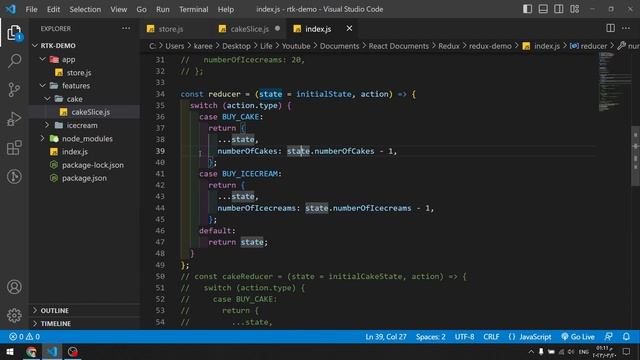
Task: Change line endings via CRLF
Action: 491,337
